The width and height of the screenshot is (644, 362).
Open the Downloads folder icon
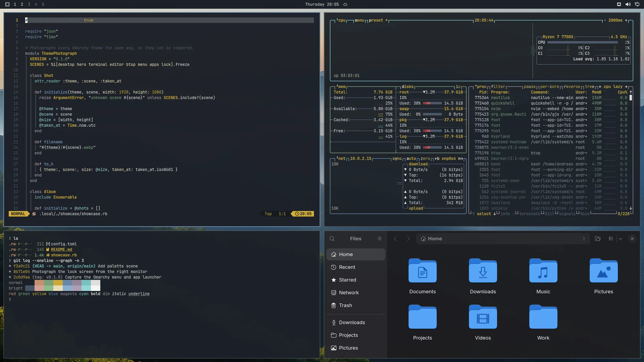(x=483, y=271)
